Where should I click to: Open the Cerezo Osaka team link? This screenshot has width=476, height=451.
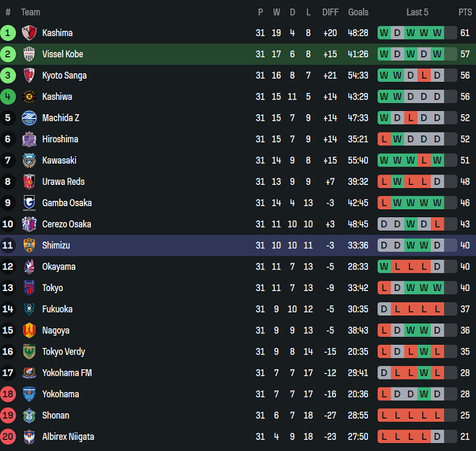tap(67, 224)
